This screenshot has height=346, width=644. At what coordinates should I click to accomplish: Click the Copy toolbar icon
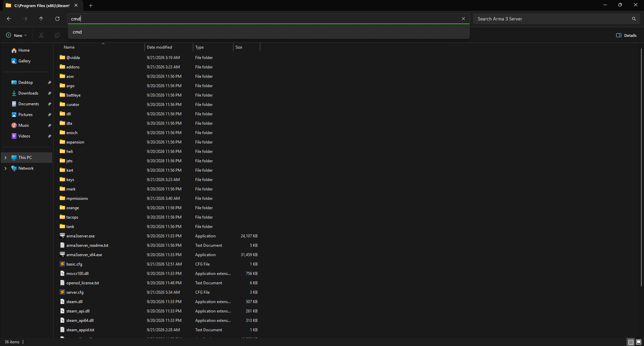point(57,35)
